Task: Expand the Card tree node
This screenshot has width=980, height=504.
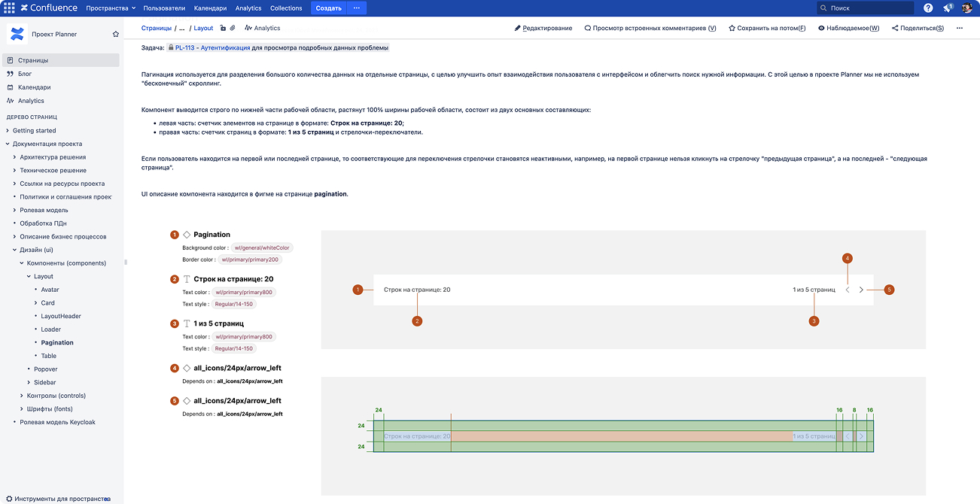Action: coord(36,302)
